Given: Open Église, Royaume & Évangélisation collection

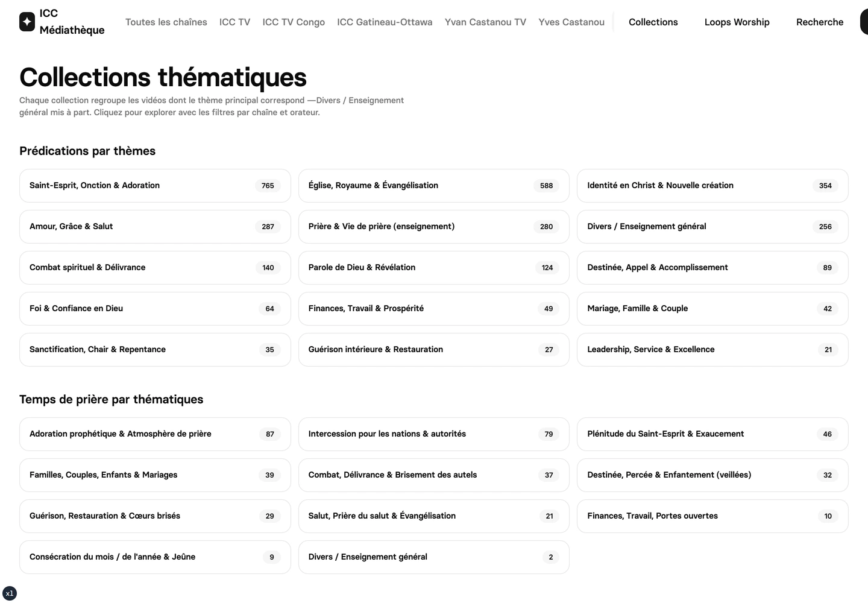Looking at the screenshot, I should pyautogui.click(x=434, y=186).
